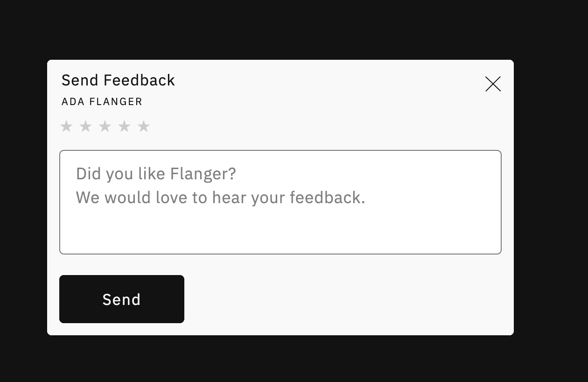Click the 'We would love to hear' placeholder line

220,198
